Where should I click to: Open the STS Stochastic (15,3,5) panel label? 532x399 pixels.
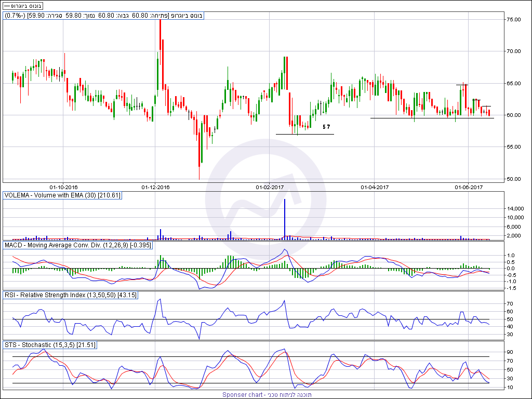50,345
